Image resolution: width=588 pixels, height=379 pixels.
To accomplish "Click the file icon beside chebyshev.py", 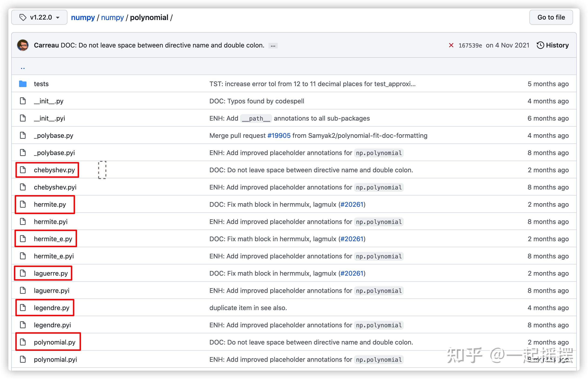I will [x=23, y=170].
